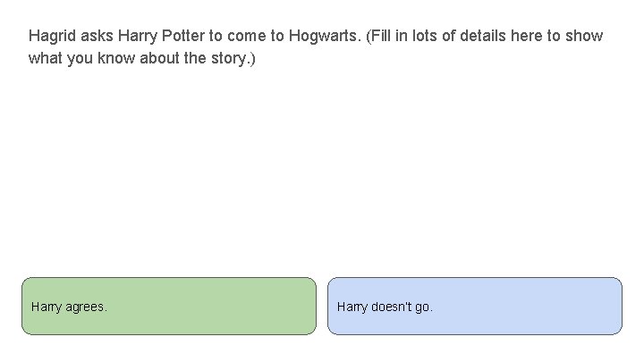Click the word "doesn't" inside the blue box

(x=392, y=307)
